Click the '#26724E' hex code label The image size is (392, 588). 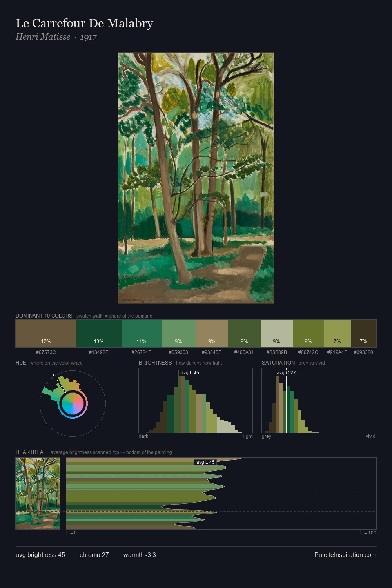(x=142, y=352)
